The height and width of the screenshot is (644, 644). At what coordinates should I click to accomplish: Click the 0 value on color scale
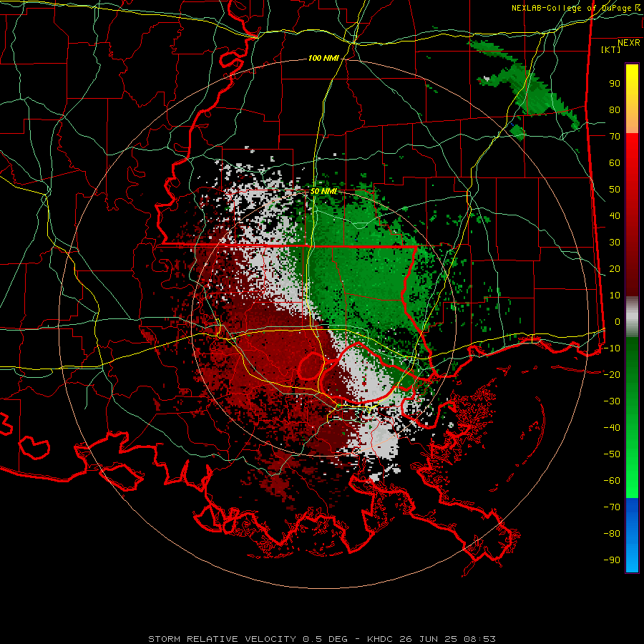click(618, 322)
